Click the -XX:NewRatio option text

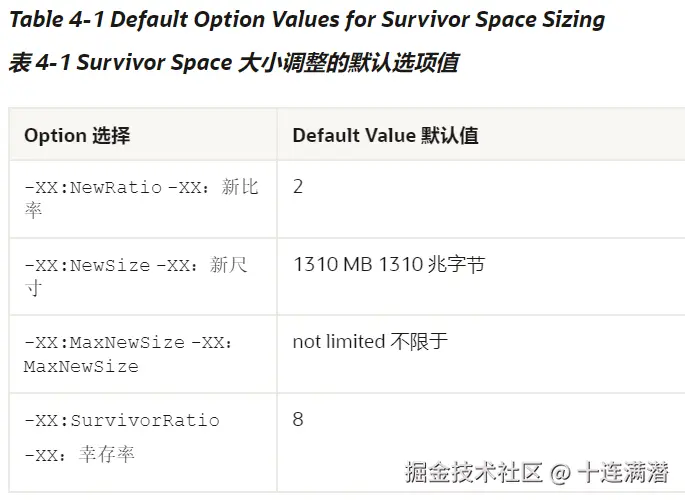pyautogui.click(x=92, y=188)
